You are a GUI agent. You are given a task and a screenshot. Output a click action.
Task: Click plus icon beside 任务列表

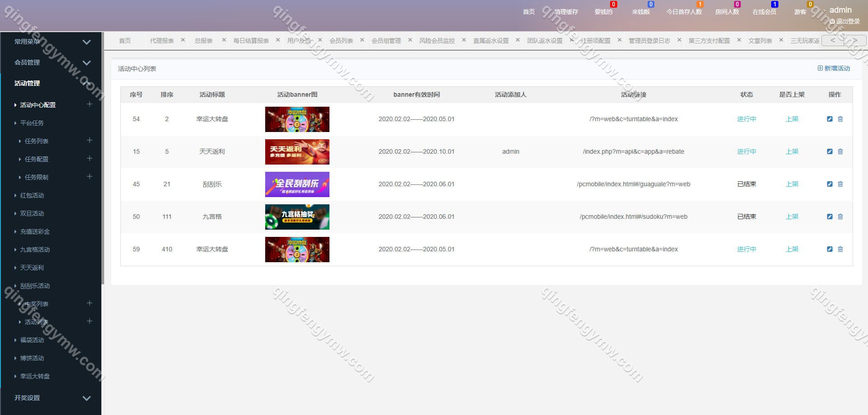[89, 141]
